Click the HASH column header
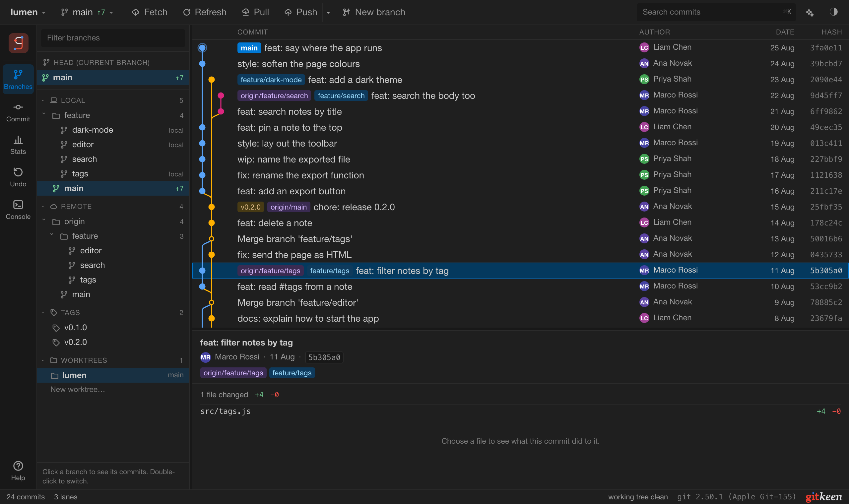Screen dimensions: 849x504 point(831,32)
